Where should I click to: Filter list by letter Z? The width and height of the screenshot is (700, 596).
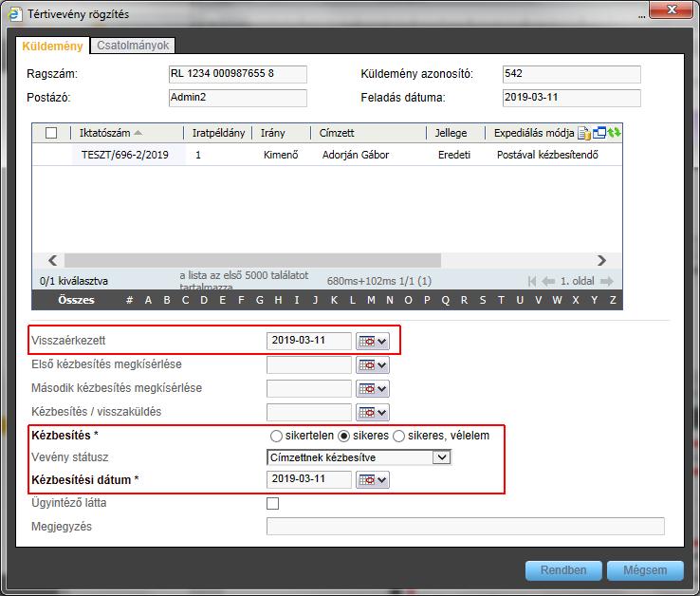[613, 300]
